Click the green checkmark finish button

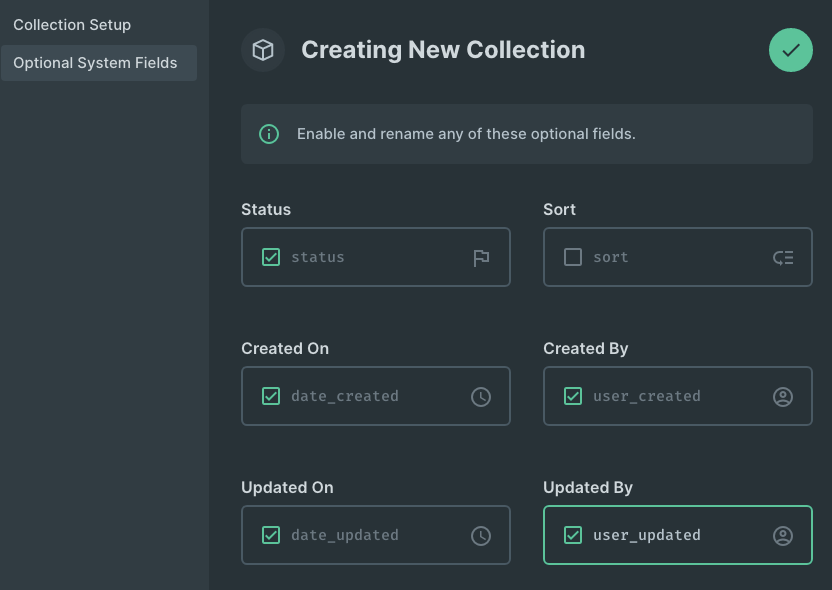pos(791,50)
